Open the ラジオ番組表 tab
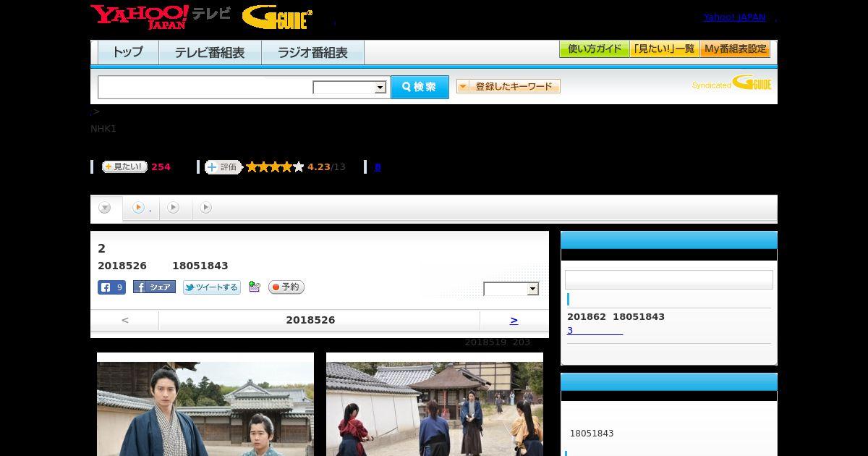This screenshot has width=868, height=456. tap(312, 53)
